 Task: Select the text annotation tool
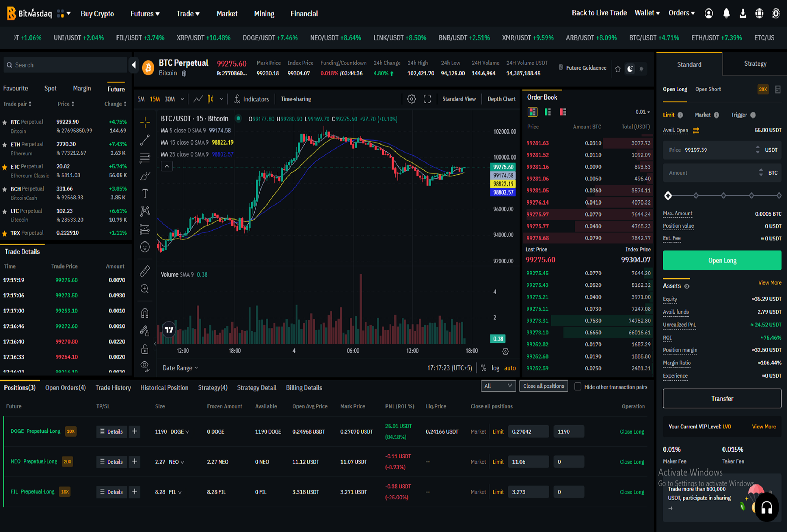tap(145, 193)
